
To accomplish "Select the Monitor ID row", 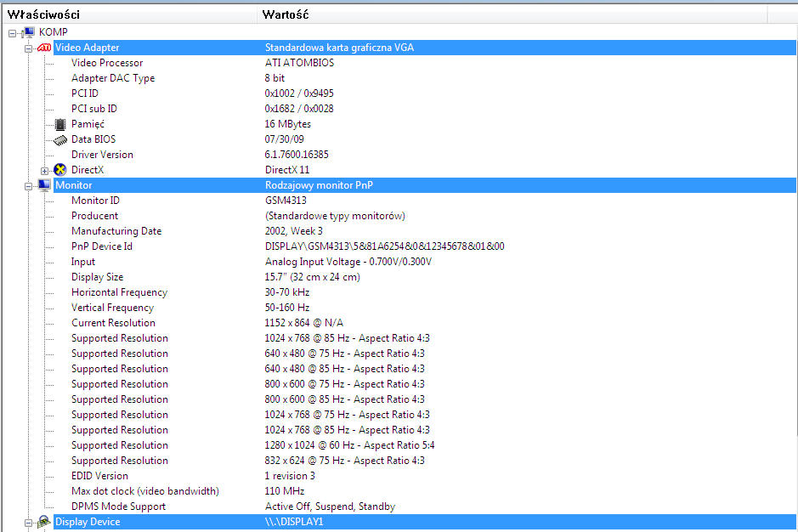I will [95, 201].
